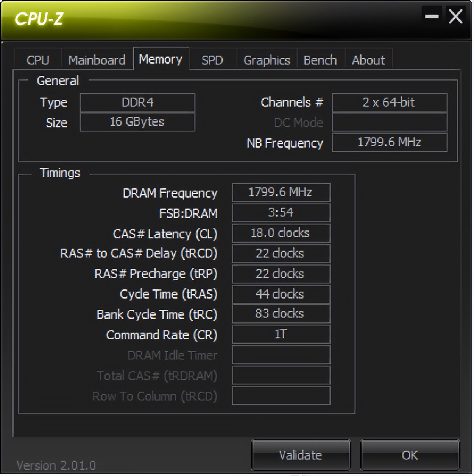This screenshot has height=476, width=474.
Task: Click the Validate button
Action: (x=301, y=455)
